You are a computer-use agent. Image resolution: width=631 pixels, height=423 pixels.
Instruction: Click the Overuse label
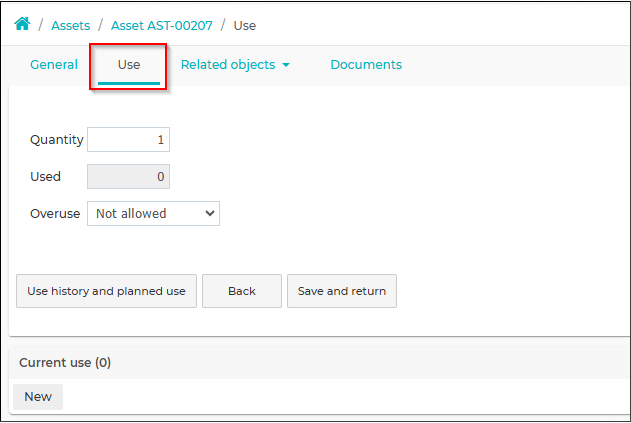(x=55, y=214)
